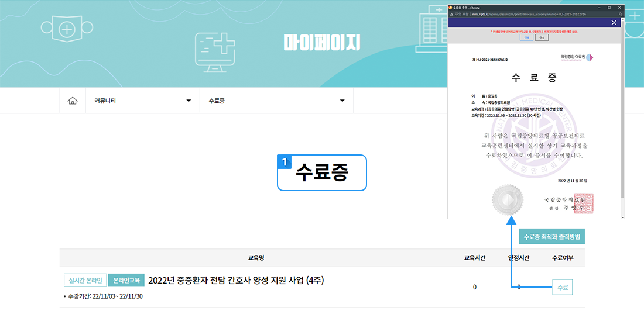Screen dimensions: 644x328
Task: Click the 수료여부 column header
Action: pos(563,258)
